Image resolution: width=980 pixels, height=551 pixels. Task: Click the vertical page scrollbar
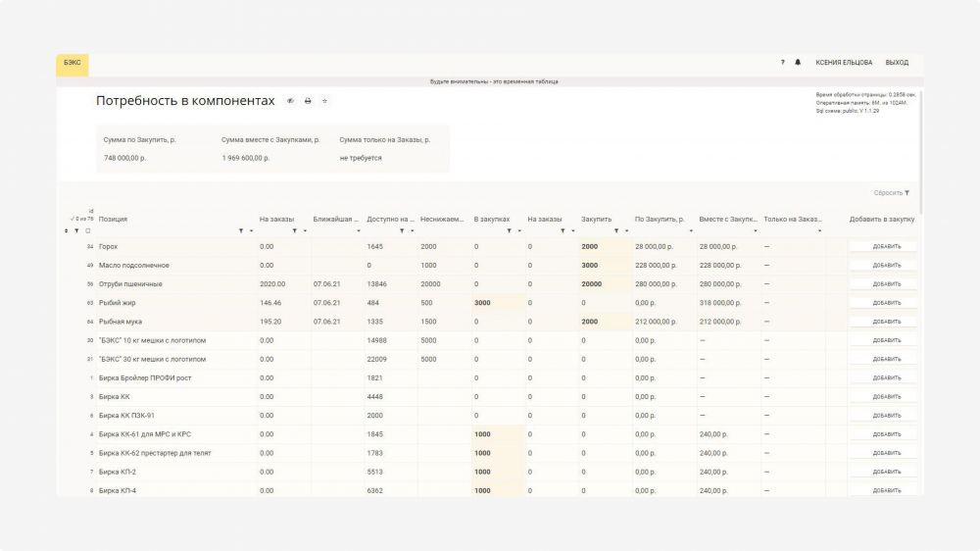point(920,153)
